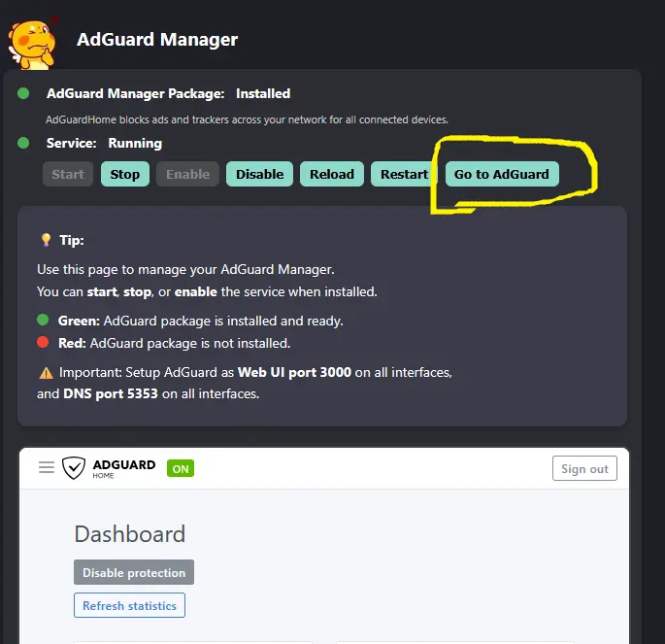Restart the AdGuard service
The image size is (665, 644).
[x=404, y=174]
